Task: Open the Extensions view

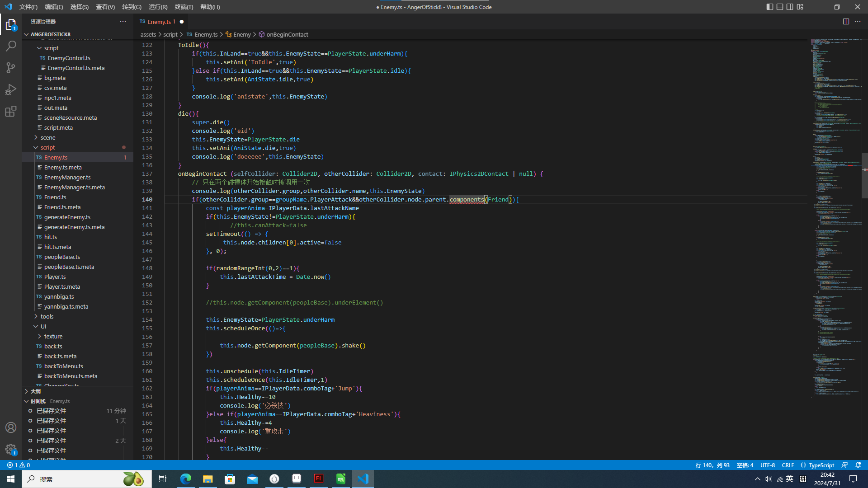Action: (x=11, y=111)
